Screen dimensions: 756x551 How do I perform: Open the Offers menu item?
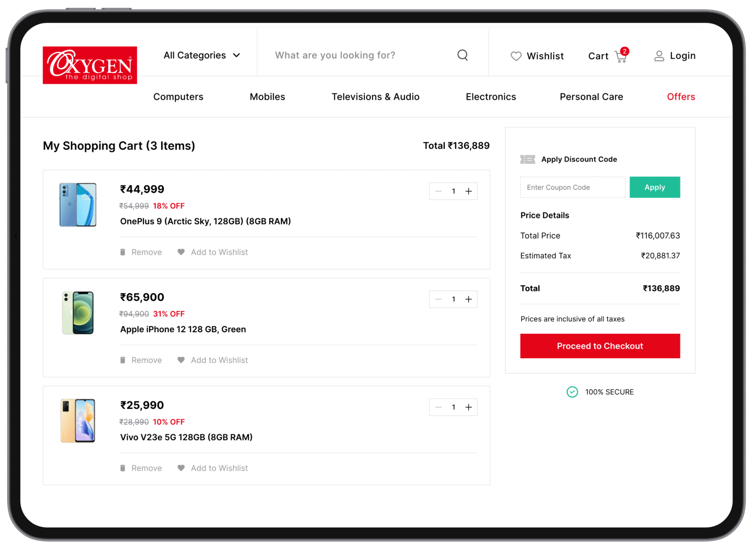[x=681, y=97]
